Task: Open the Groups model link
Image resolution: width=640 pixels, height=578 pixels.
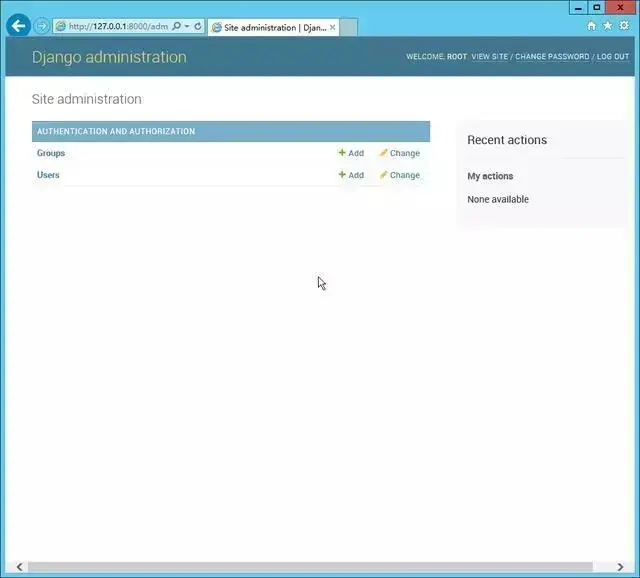Action: coord(51,153)
